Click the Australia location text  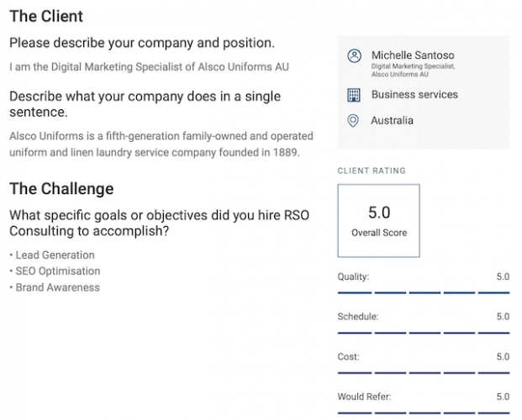pyautogui.click(x=393, y=120)
